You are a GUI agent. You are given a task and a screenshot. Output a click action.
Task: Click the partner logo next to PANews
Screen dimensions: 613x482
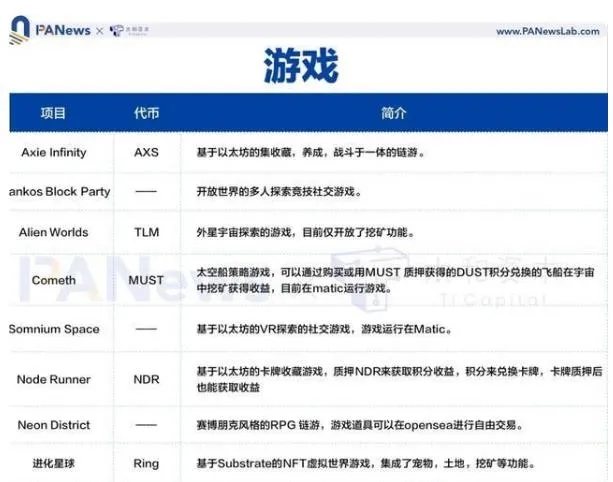pos(129,30)
